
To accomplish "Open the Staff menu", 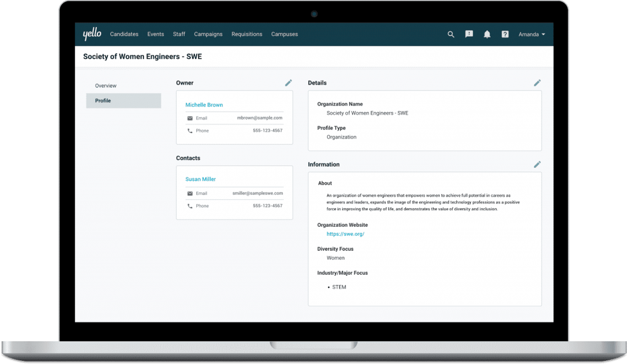I will 179,34.
